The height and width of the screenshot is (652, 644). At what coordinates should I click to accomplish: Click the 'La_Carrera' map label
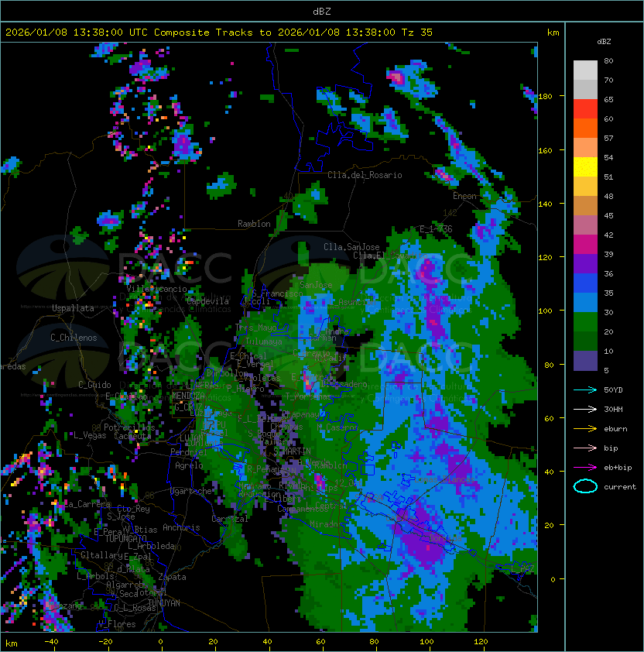pyautogui.click(x=87, y=504)
